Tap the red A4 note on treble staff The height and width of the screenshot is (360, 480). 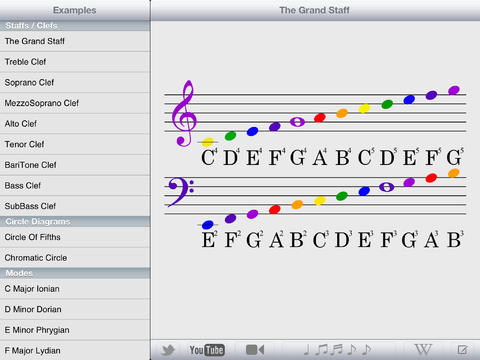[320, 117]
